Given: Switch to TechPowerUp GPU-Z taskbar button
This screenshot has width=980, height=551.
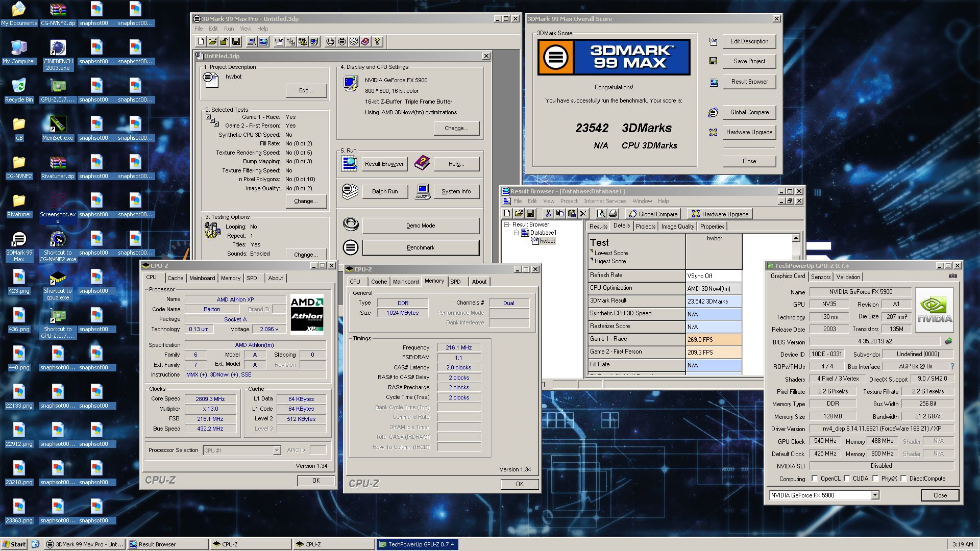Looking at the screenshot, I should (x=417, y=544).
